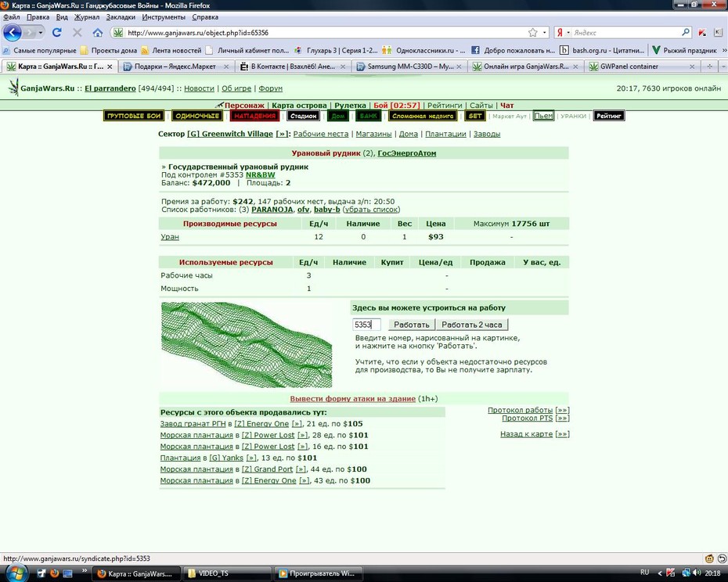
Task: Open the Yandex search engine selector
Action: pyautogui.click(x=563, y=33)
